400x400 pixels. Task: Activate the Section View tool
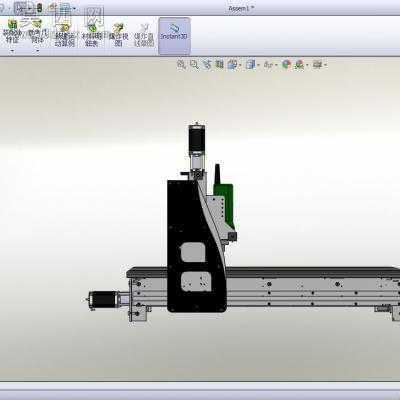click(x=219, y=64)
